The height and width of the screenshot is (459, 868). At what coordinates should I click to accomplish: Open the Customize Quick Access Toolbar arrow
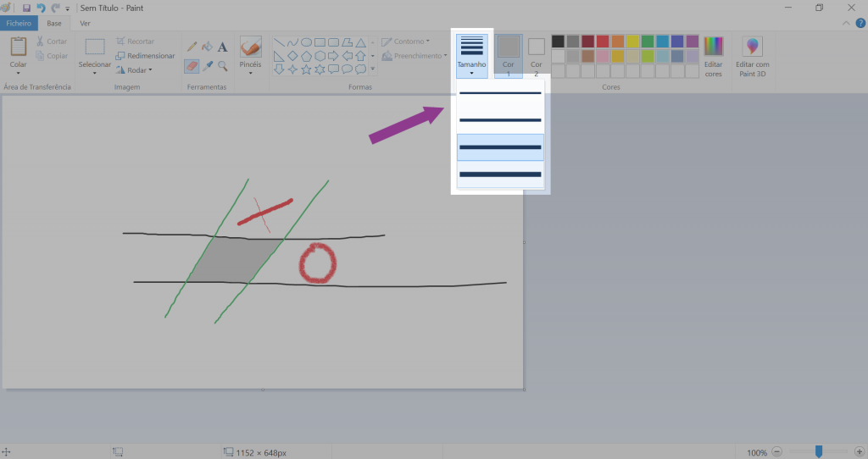[x=68, y=8]
